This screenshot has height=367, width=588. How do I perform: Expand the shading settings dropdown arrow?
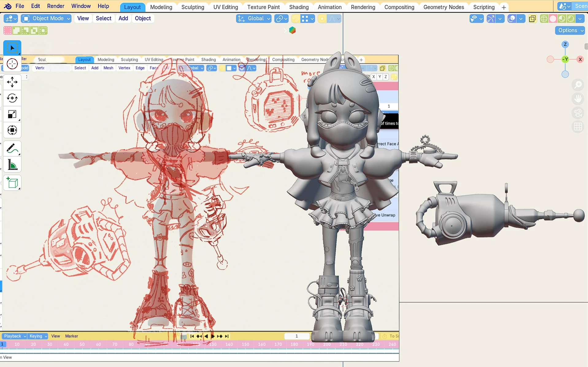click(x=580, y=19)
